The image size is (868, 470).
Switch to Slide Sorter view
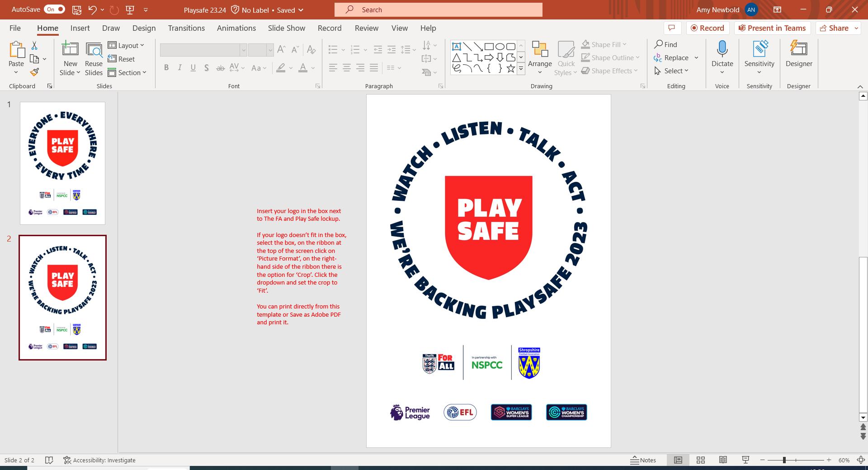(701, 460)
